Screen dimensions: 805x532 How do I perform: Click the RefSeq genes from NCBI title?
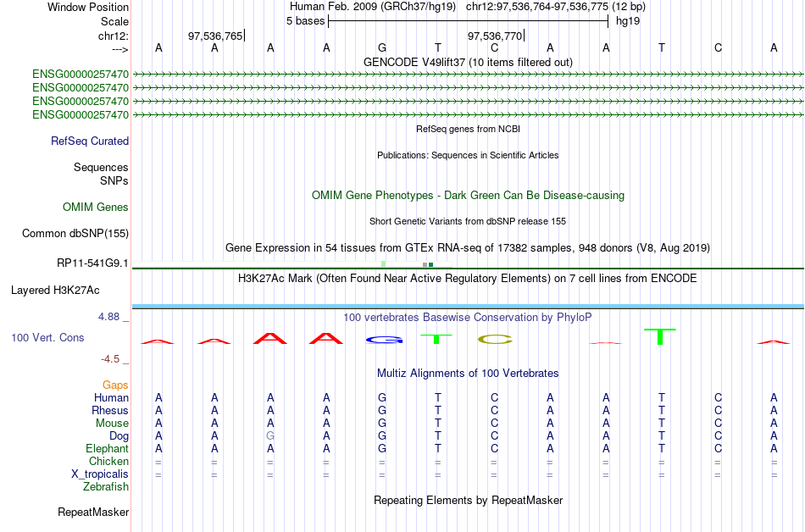point(468,129)
